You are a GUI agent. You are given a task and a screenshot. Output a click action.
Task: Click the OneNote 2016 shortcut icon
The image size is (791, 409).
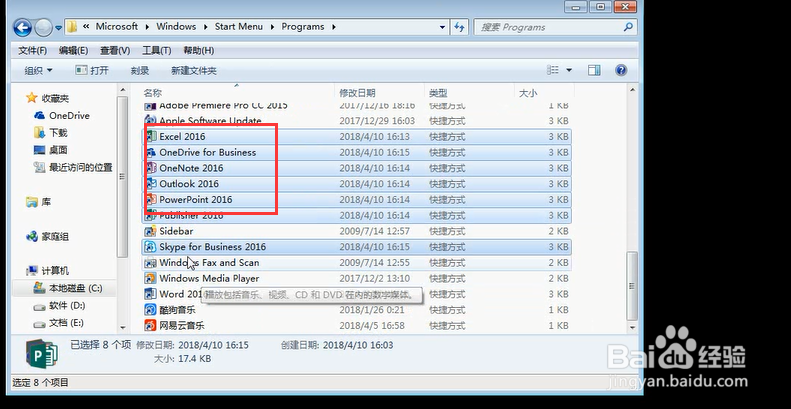click(x=150, y=168)
